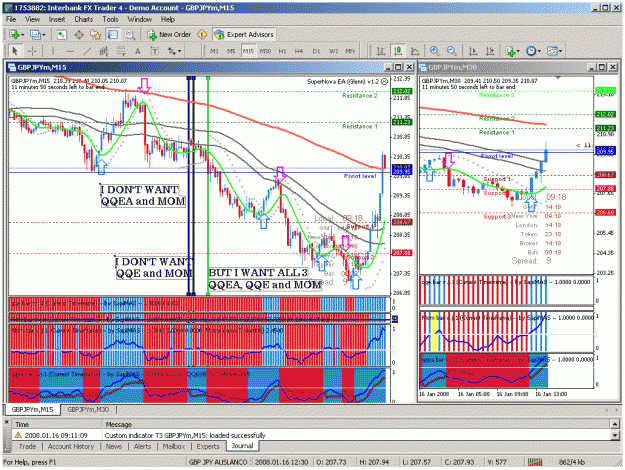
Task: Select the Text Label 'T' tool
Action: click(x=155, y=51)
